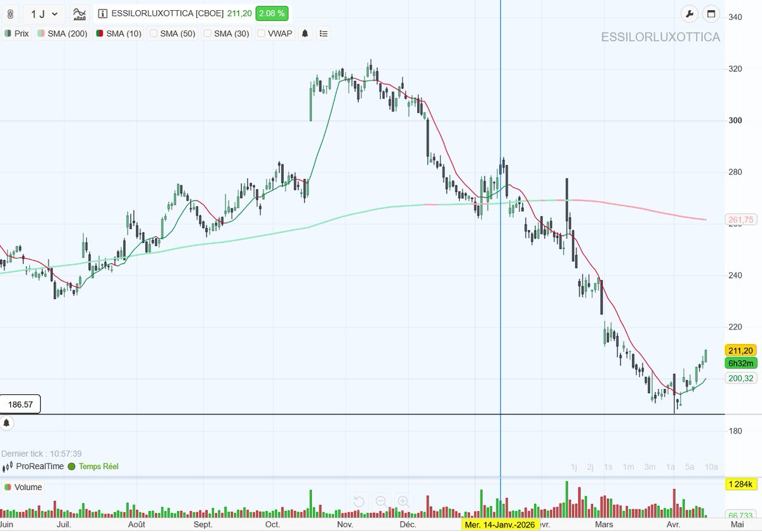Open the indicators chart icon

[79, 13]
